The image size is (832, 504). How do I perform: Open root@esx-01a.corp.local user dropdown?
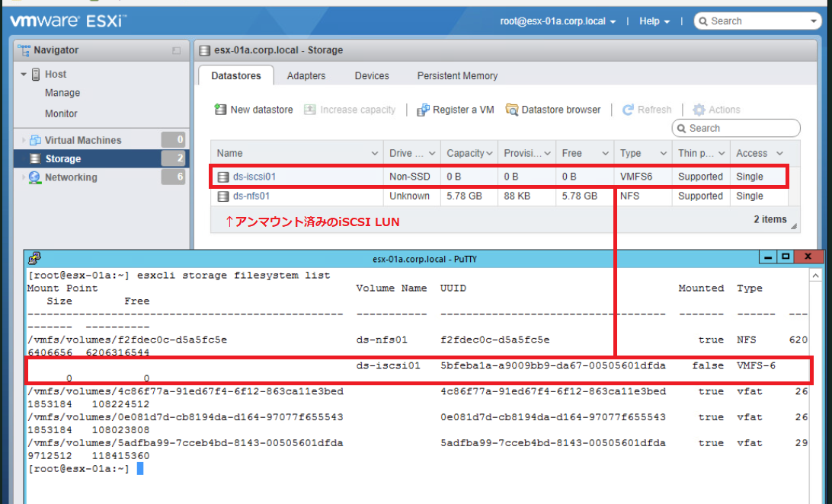[x=558, y=21]
